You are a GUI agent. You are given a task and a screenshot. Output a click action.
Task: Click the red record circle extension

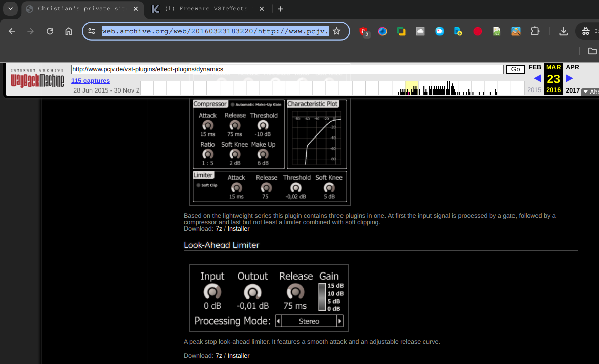478,31
